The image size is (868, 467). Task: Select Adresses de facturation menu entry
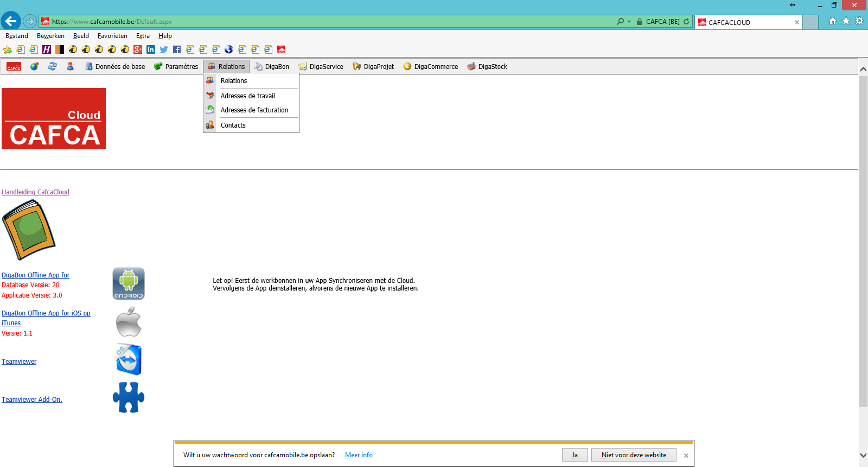pyautogui.click(x=251, y=110)
